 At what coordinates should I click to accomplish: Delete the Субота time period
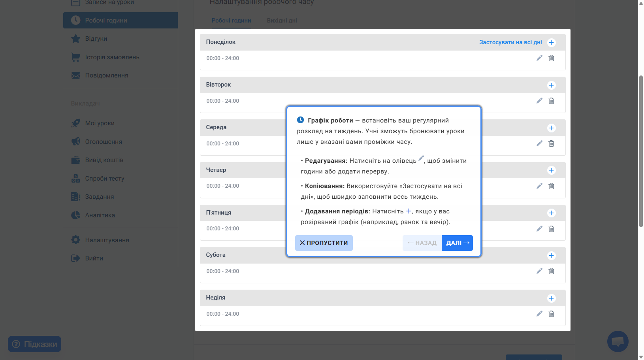click(551, 271)
